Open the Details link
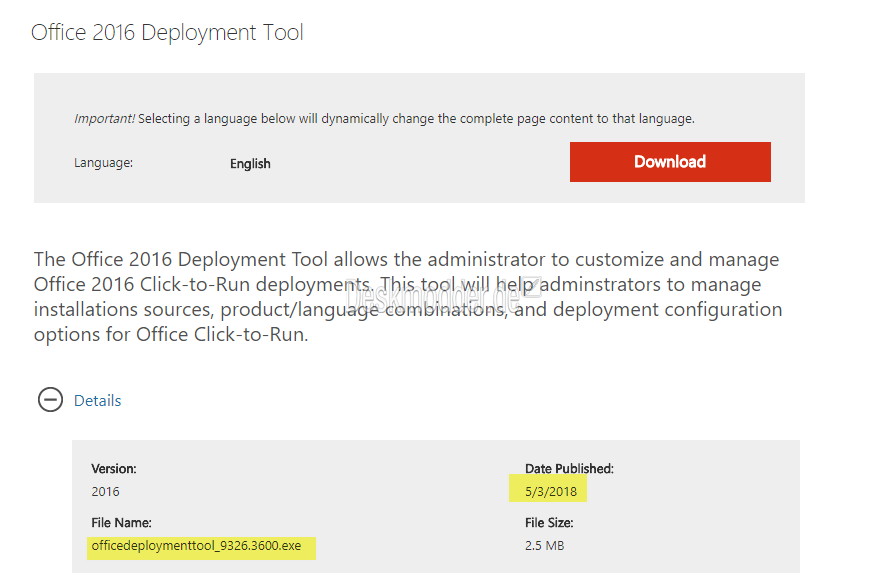 click(x=98, y=401)
